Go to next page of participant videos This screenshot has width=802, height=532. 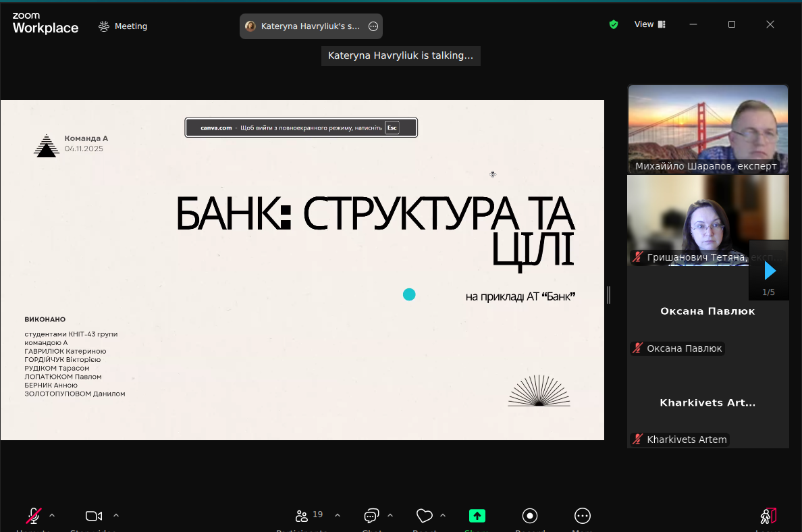[770, 271]
